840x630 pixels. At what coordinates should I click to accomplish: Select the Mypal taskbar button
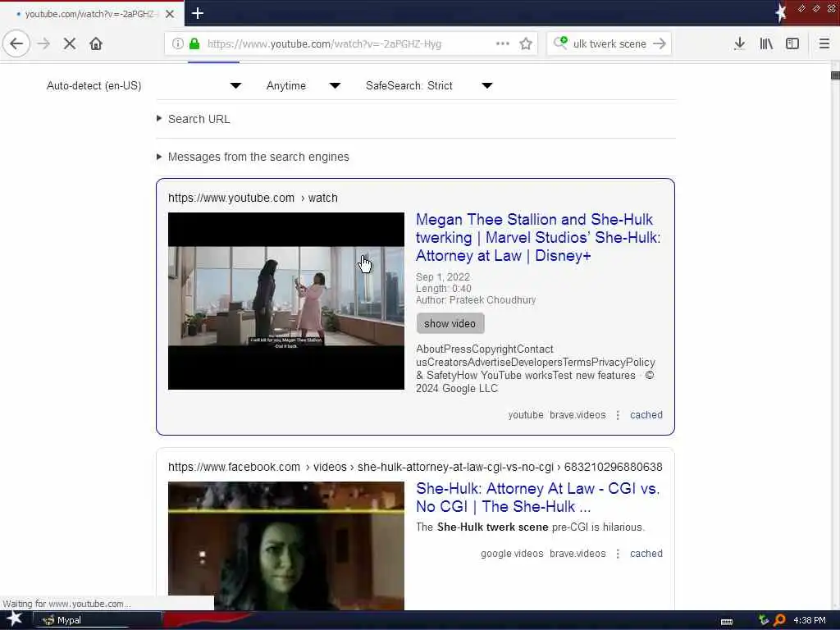point(98,620)
